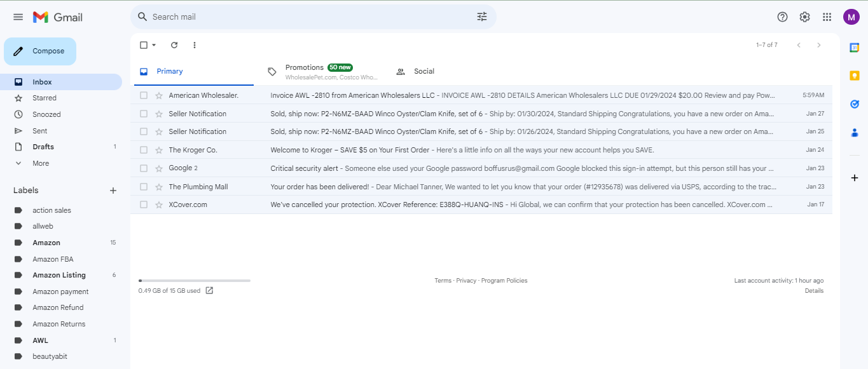Open the Support help icon
The image size is (868, 369).
[783, 17]
